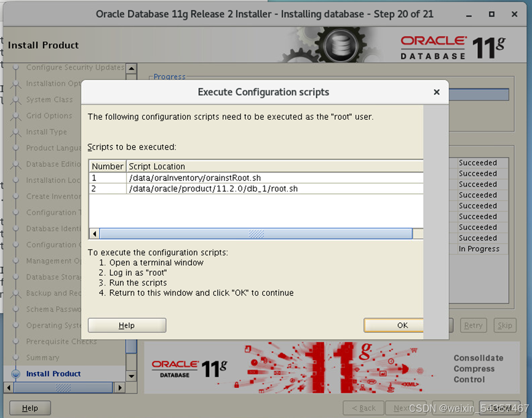532x418 pixels.
Task: Click the Back button in installer
Action: point(363,408)
